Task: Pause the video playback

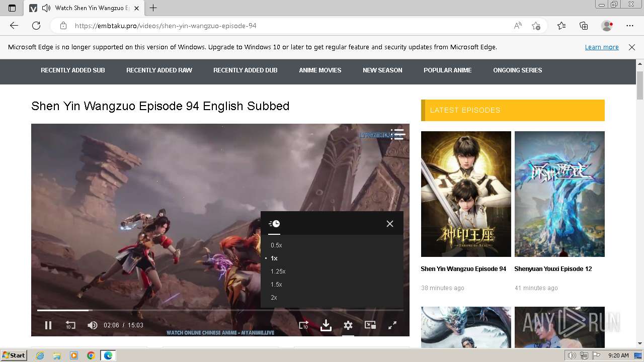Action: (48, 325)
